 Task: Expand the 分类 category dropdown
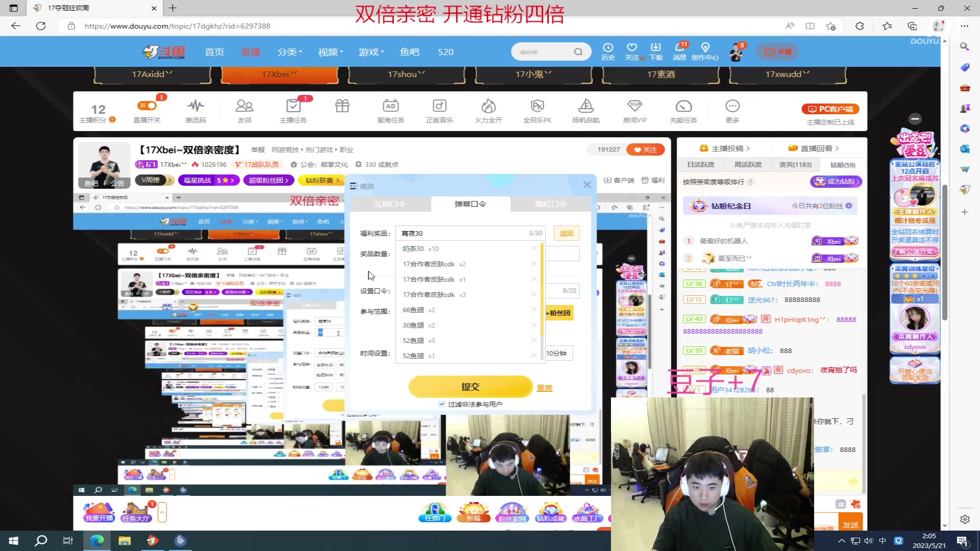pyautogui.click(x=289, y=52)
